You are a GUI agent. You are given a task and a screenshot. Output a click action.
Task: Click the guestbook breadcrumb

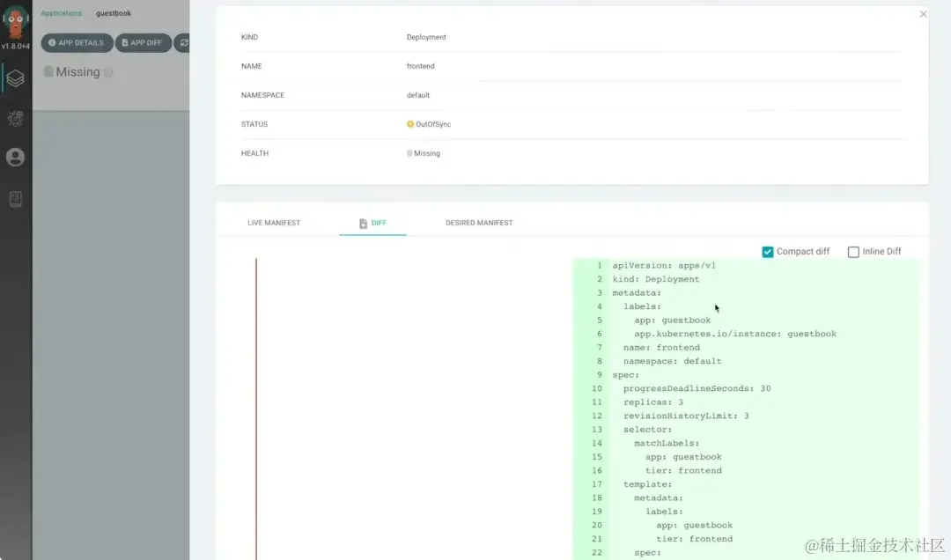point(114,13)
